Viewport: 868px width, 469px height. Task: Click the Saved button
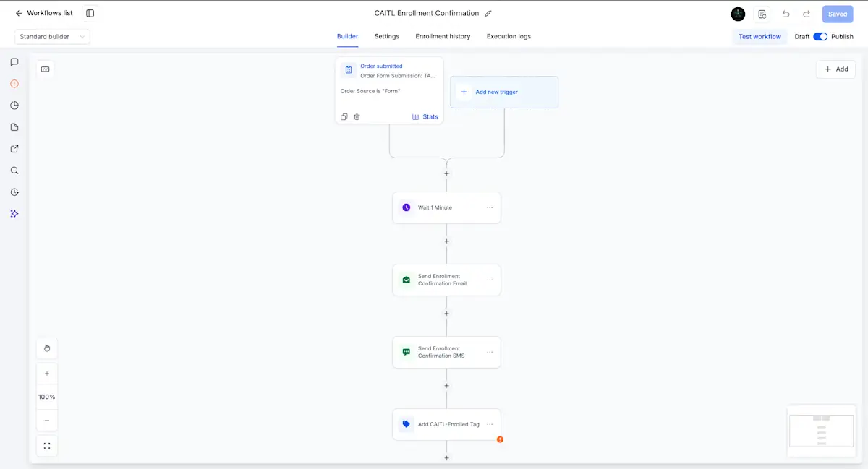tap(838, 14)
